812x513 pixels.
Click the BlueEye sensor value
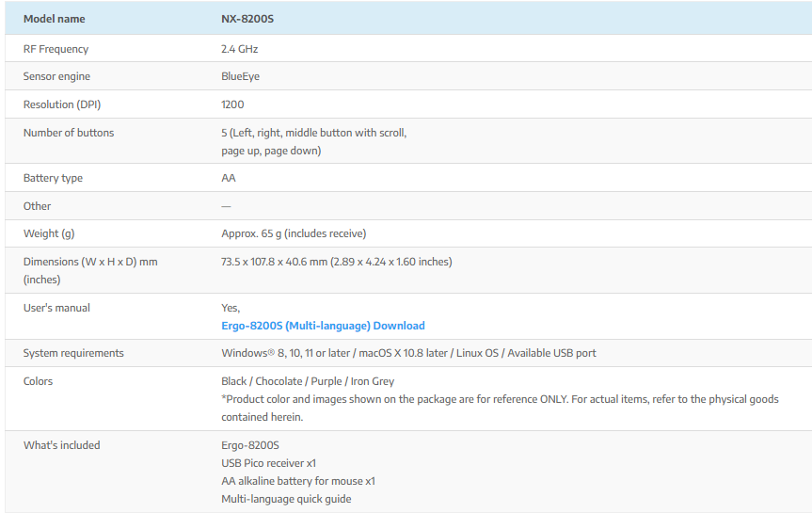(240, 76)
